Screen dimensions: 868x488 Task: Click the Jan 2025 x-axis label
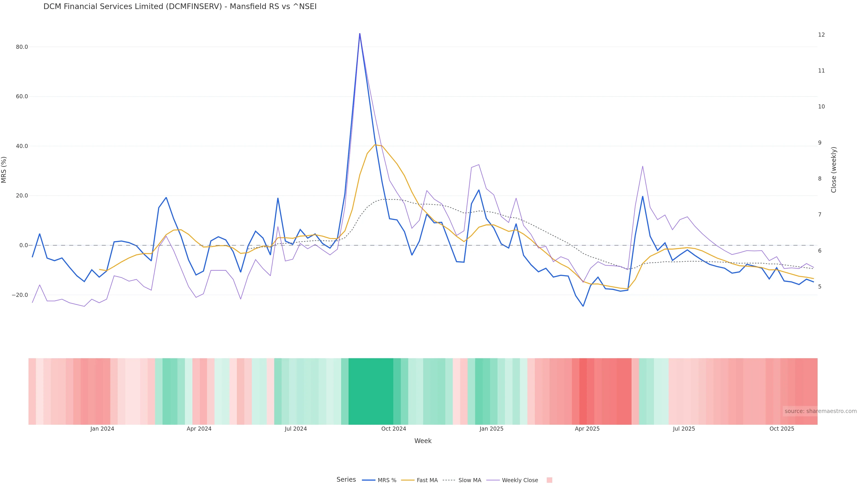tap(491, 429)
